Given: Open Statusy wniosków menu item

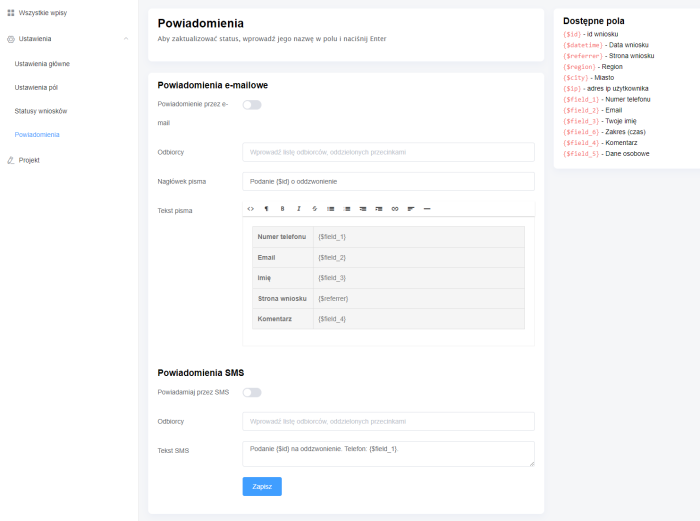Looking at the screenshot, I should click(x=41, y=111).
